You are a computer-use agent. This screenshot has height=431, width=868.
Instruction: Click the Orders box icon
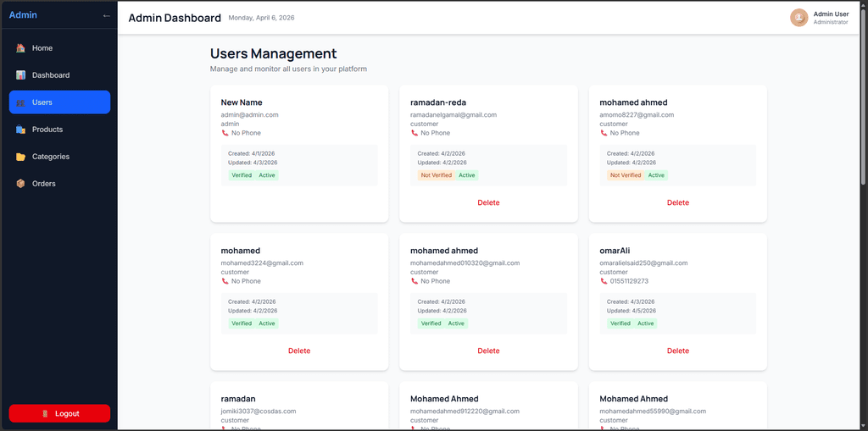coord(20,184)
